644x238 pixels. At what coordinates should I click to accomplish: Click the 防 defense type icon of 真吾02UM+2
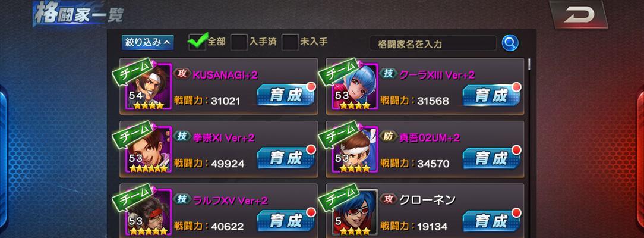(388, 137)
